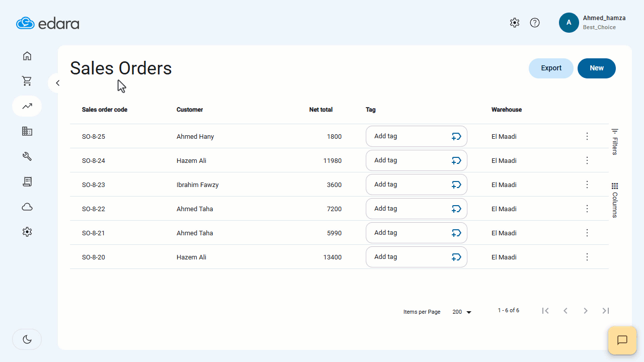
Task: Open the settings gear in sidebar
Action: (27, 232)
